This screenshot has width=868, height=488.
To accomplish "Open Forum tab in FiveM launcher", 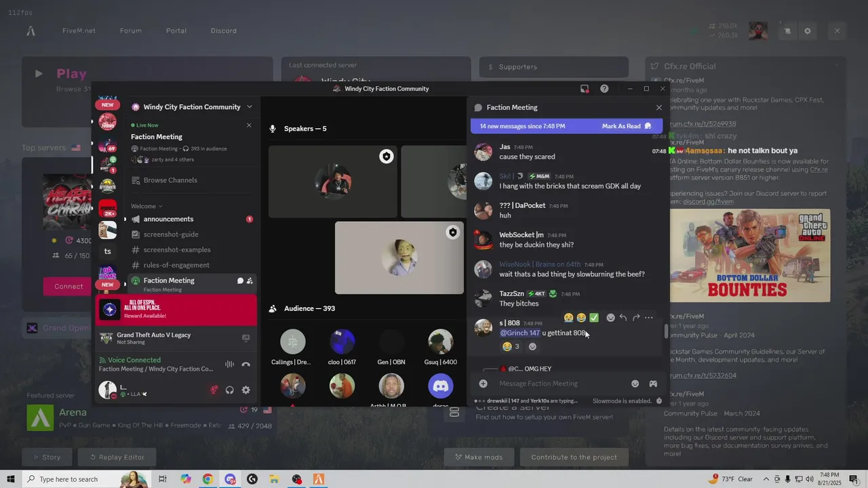I will point(131,31).
